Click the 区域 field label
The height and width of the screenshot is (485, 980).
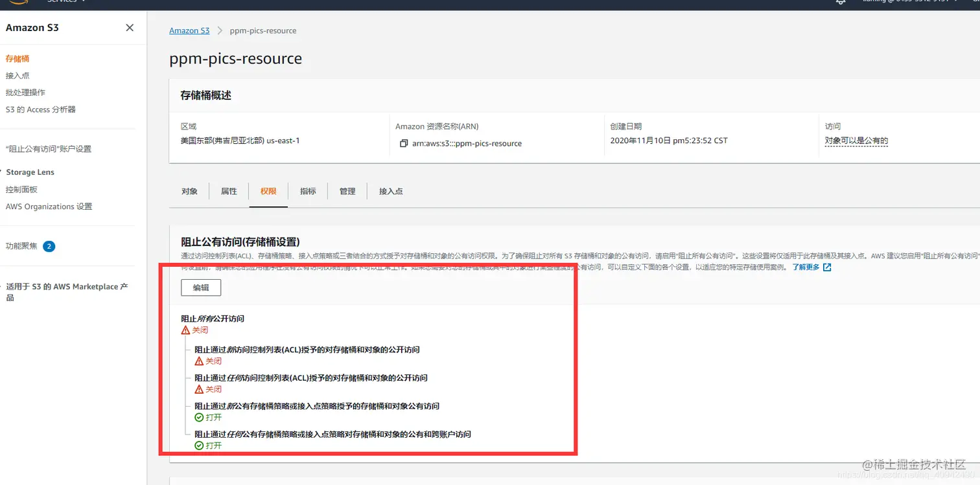pos(189,126)
